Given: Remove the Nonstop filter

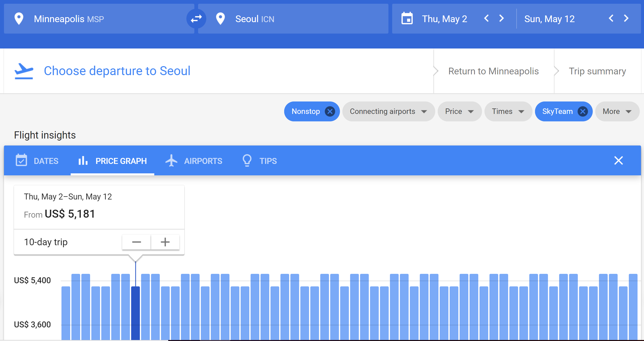Looking at the screenshot, I should point(330,111).
